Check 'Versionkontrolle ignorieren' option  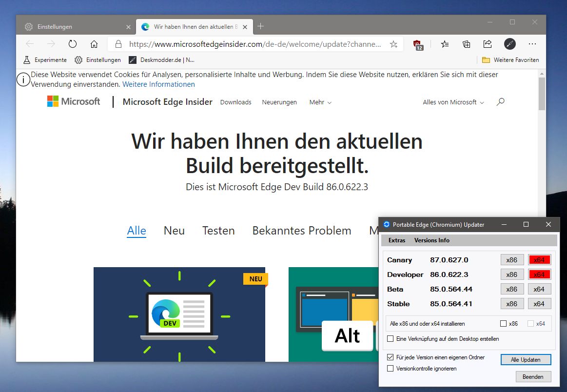coord(390,369)
